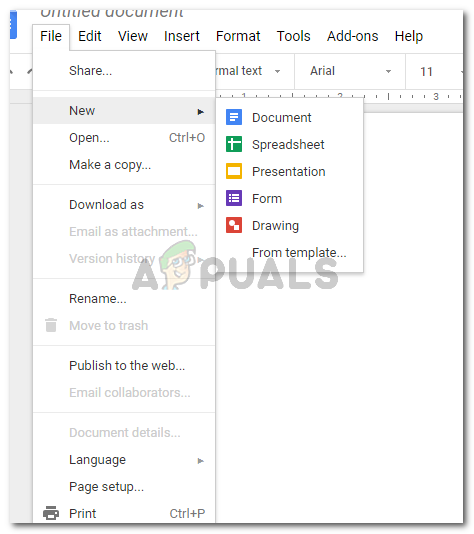The image size is (474, 534).
Task: Expand the Language submenu arrow
Action: 201,461
